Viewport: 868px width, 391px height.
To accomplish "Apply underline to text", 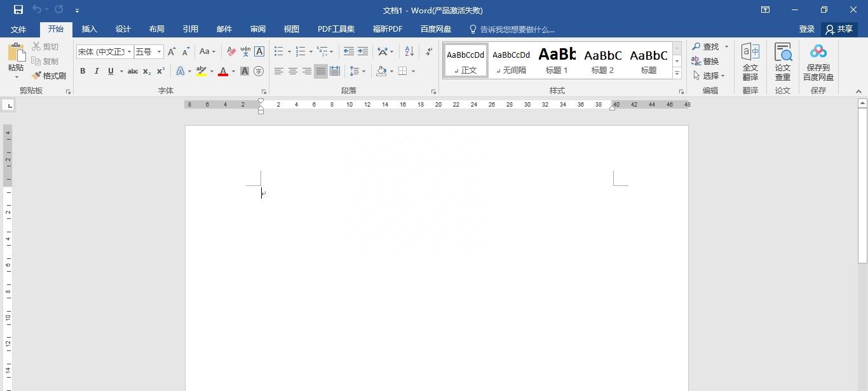I will pos(109,71).
